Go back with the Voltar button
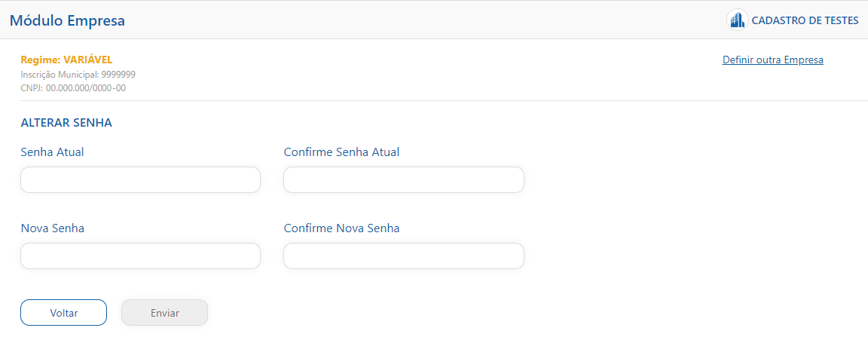This screenshot has height=340, width=868. pos(63,312)
